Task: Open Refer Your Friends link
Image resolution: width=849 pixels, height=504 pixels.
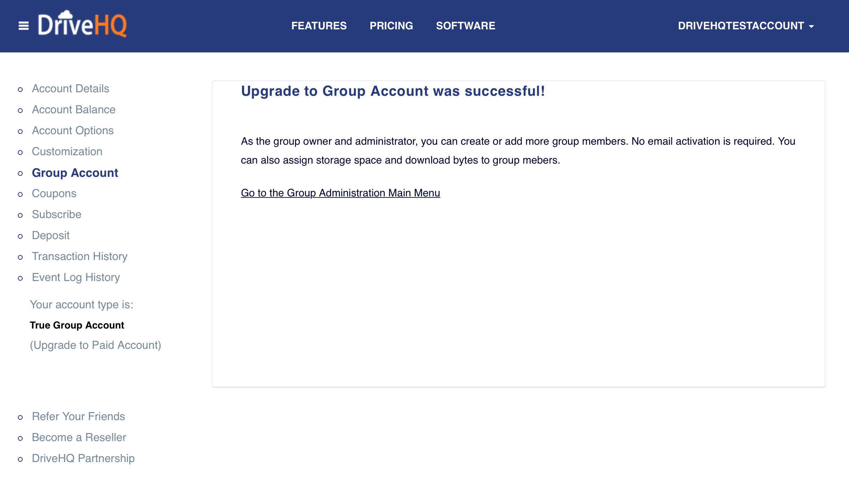Action: pyautogui.click(x=78, y=417)
